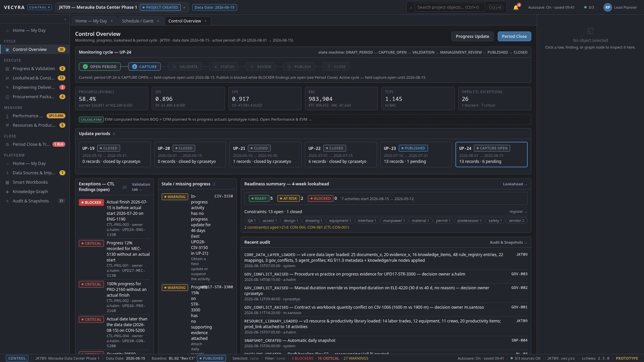Open the constraints register link
The image size is (644, 362).
pos(518,212)
